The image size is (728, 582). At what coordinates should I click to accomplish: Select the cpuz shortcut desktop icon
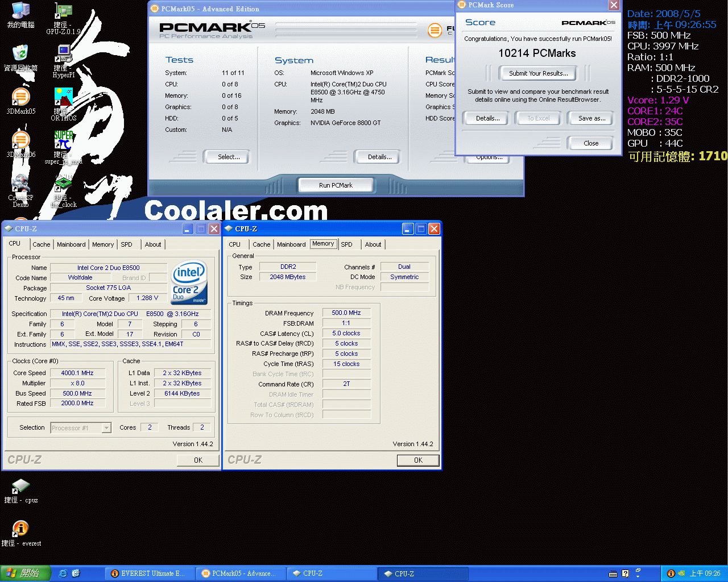(x=20, y=491)
